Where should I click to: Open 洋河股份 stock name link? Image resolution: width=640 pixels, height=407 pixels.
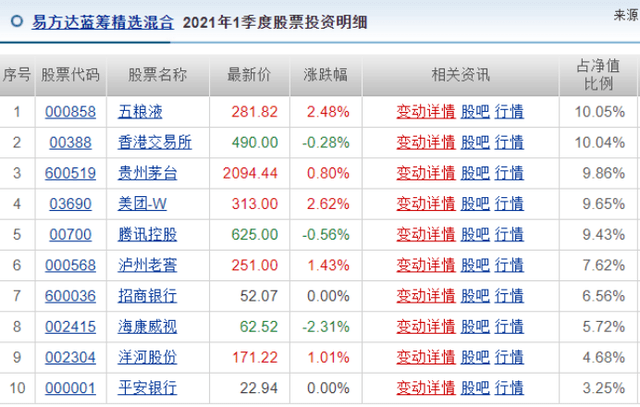click(x=147, y=357)
